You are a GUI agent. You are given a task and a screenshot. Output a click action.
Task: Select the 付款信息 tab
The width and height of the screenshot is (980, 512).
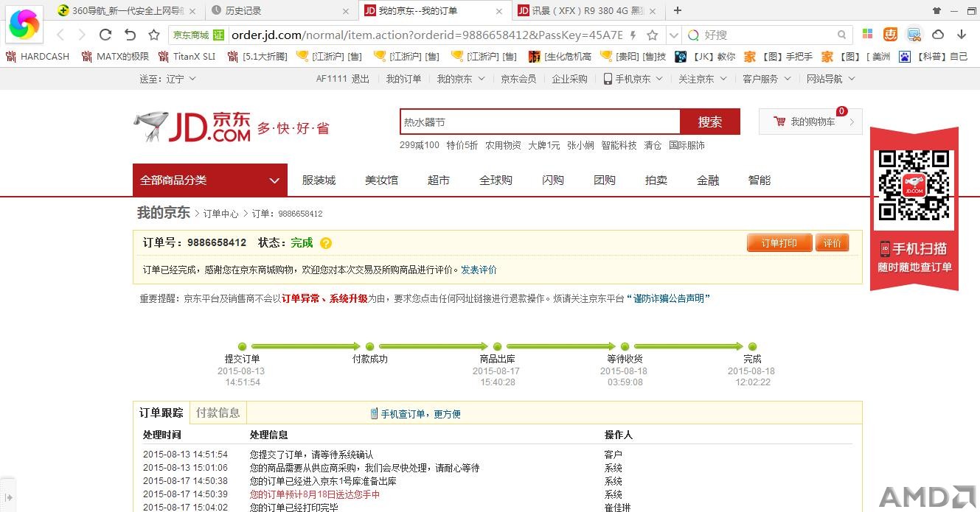(x=218, y=413)
